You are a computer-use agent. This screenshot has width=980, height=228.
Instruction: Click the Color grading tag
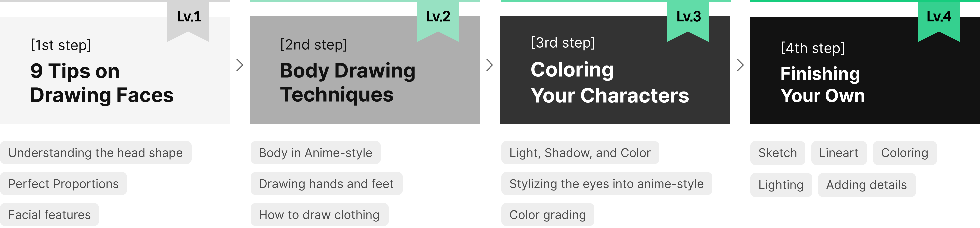548,215
